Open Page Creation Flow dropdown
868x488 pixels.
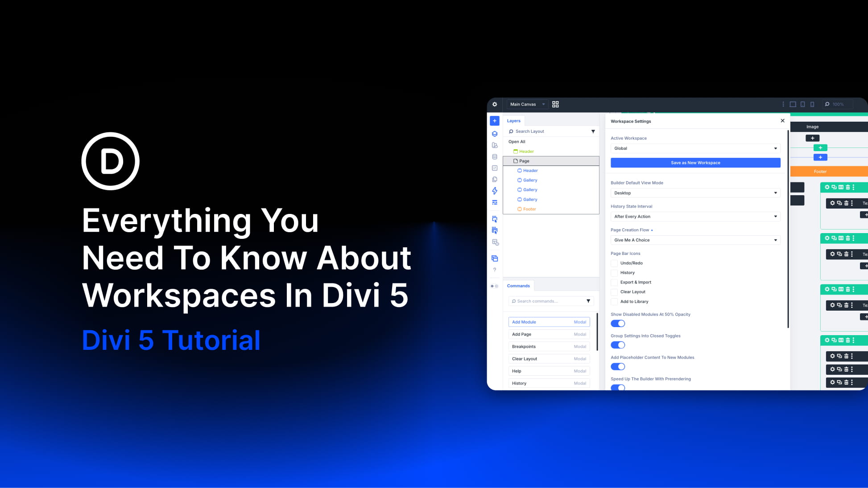[x=695, y=240]
